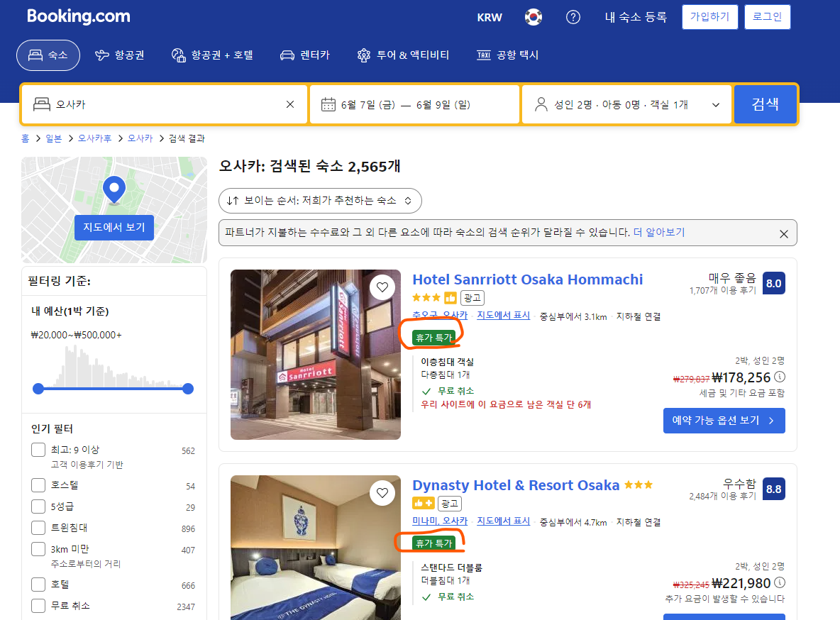Click the 로그인 button
Image resolution: width=840 pixels, height=620 pixels.
click(767, 16)
